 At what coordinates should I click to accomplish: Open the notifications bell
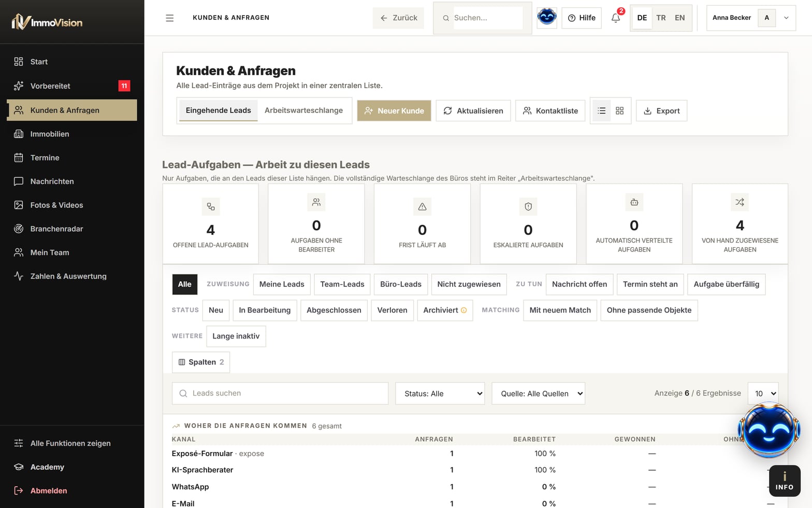coord(616,18)
